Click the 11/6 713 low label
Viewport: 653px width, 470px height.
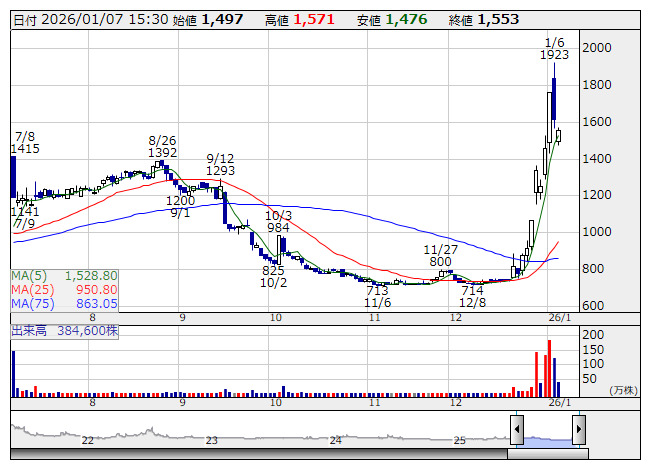pyautogui.click(x=377, y=296)
